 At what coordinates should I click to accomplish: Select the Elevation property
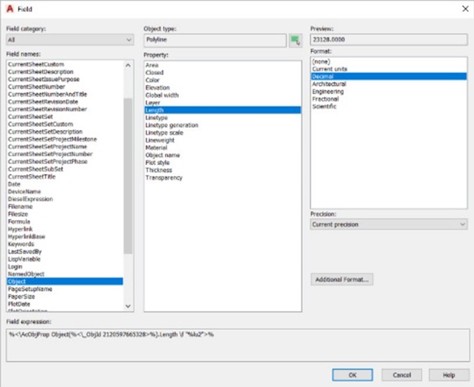pos(223,87)
